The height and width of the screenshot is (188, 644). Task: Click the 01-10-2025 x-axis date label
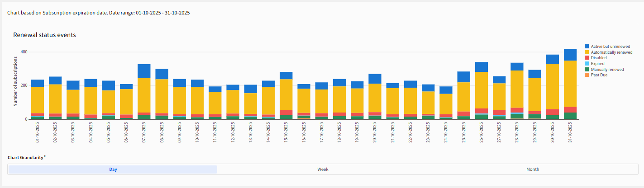[x=38, y=134]
